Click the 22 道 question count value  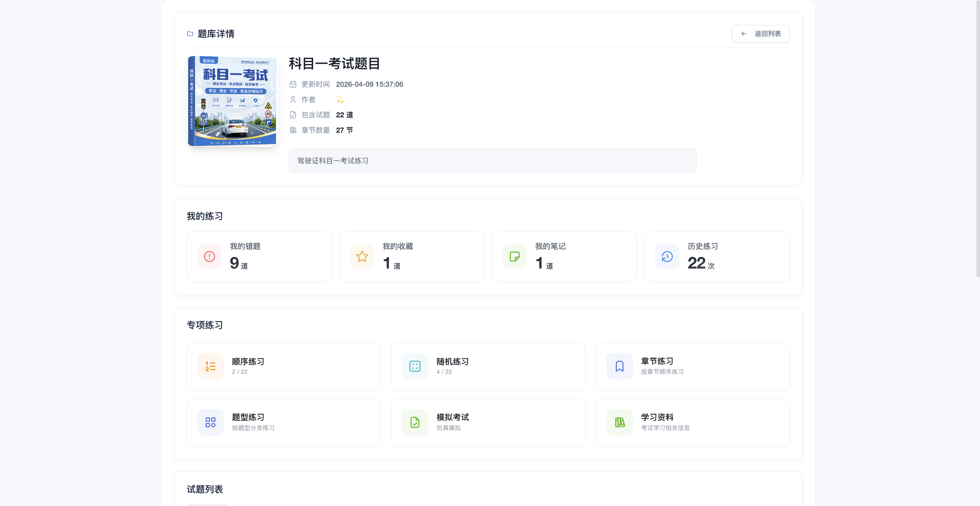[344, 115]
